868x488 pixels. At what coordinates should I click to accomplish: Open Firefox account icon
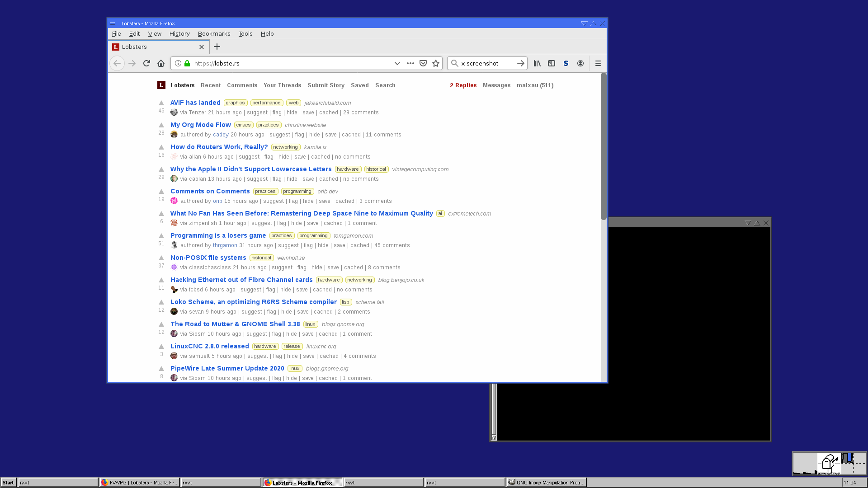(x=580, y=63)
